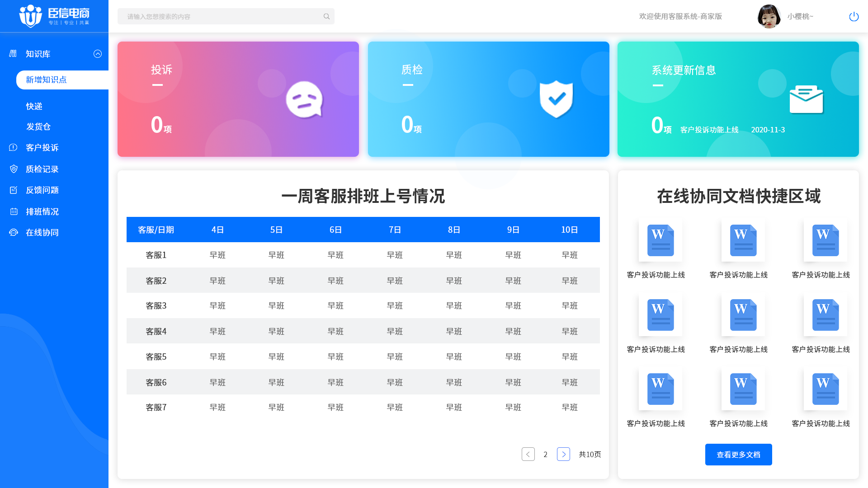The width and height of the screenshot is (868, 488).
Task: Click 客户投诉功能上线 update notice in green card
Action: click(709, 130)
